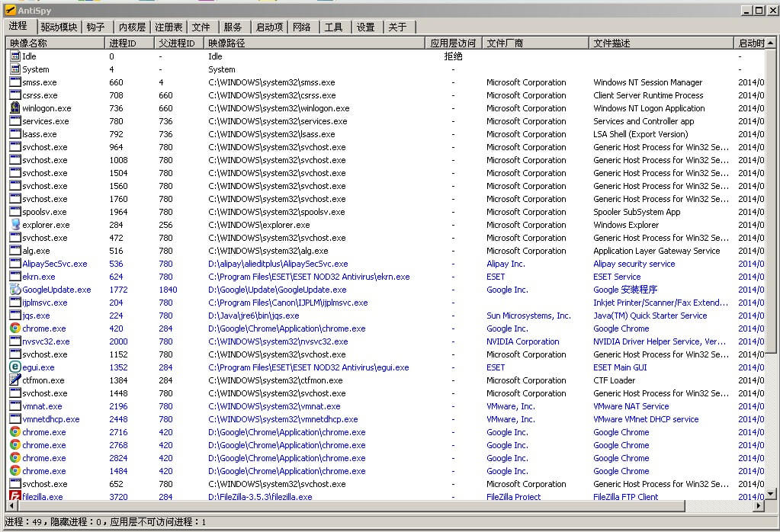
Task: Open the 注册表 tab
Action: point(169,27)
